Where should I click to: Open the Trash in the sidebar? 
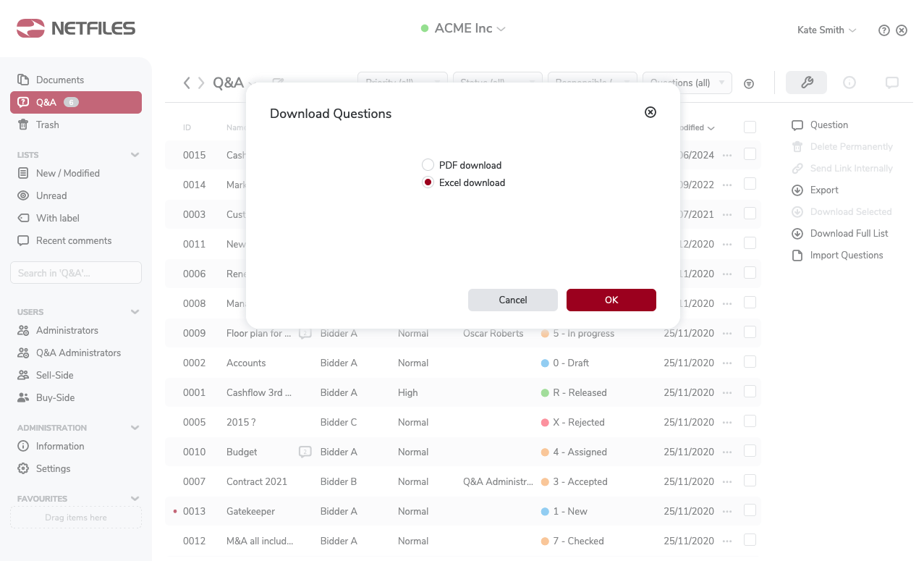click(x=47, y=125)
